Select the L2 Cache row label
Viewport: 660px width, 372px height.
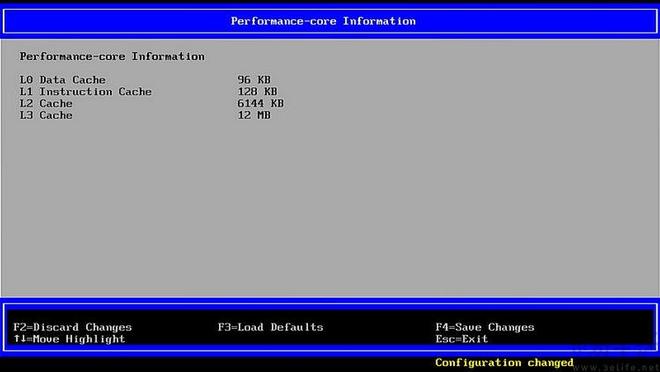point(46,104)
